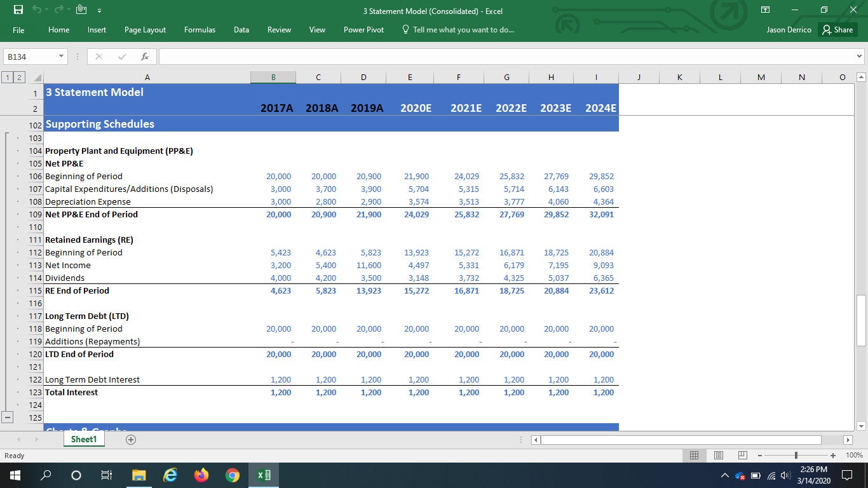The width and height of the screenshot is (868, 488).
Task: Open Customize Quick Access Toolbar dropdown
Action: (100, 11)
